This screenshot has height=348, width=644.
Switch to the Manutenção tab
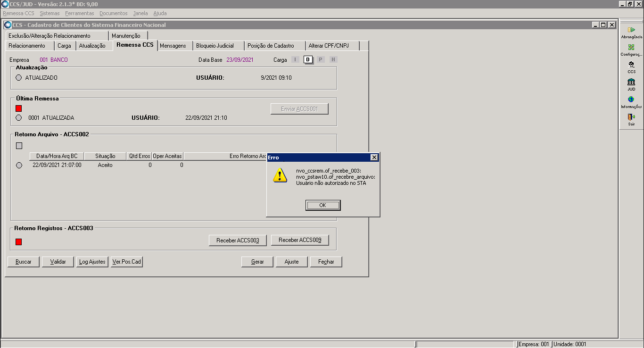click(x=127, y=36)
